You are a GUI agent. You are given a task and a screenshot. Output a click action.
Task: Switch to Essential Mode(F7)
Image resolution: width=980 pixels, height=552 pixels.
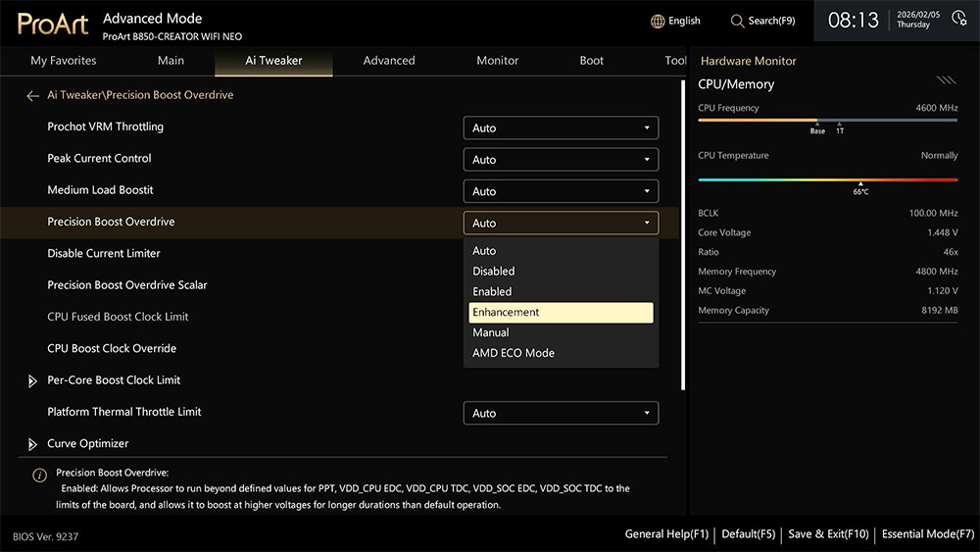927,534
